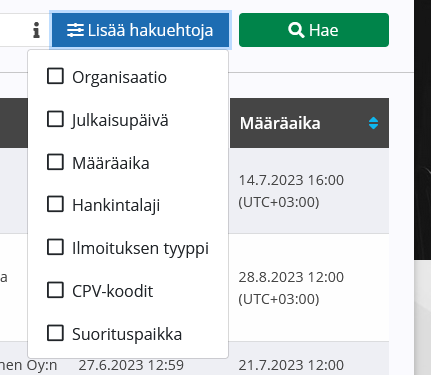Click the info icon beside search field
Screen dimensions: 431x375
(x=37, y=30)
